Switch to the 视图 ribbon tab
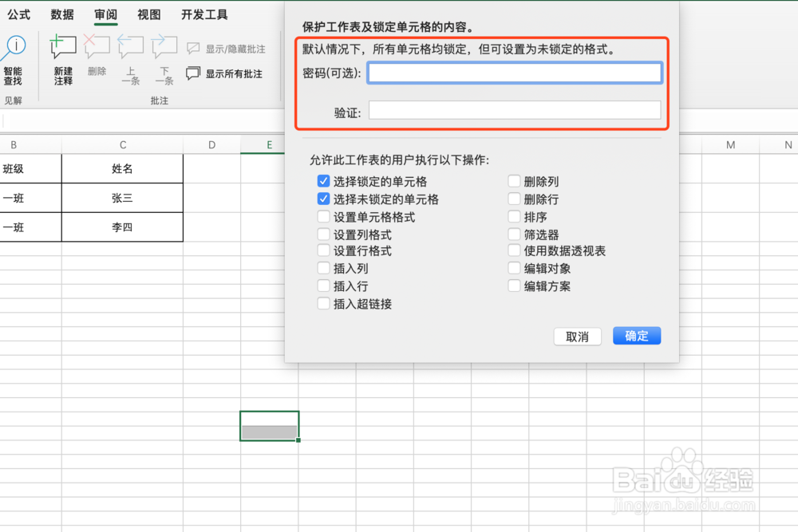798x532 pixels. 148,14
